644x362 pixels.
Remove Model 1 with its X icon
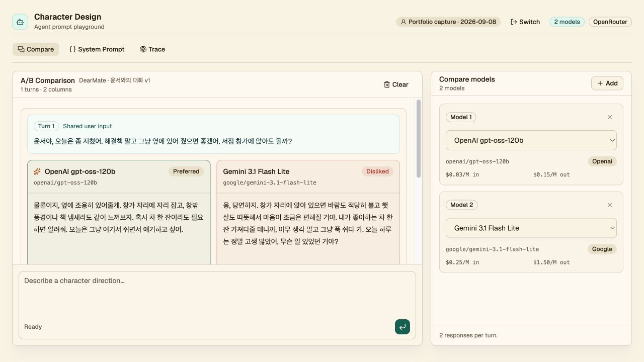click(x=610, y=117)
